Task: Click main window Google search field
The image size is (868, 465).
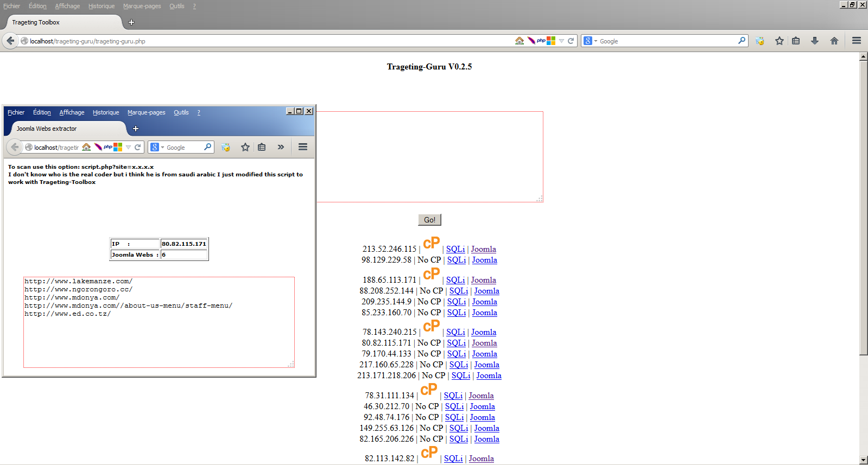Action: click(667, 41)
